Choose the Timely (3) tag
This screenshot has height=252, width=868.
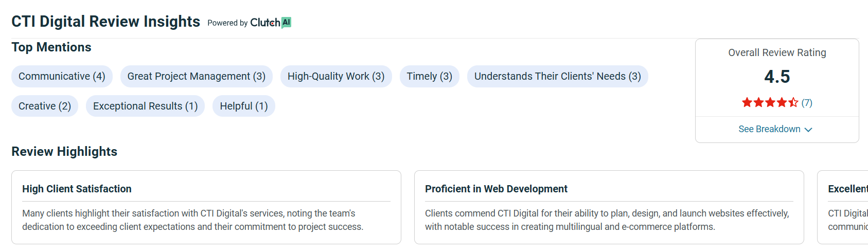click(x=430, y=76)
